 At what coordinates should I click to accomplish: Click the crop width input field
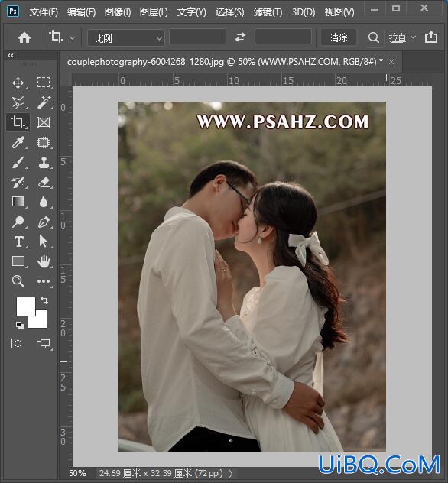(x=197, y=37)
